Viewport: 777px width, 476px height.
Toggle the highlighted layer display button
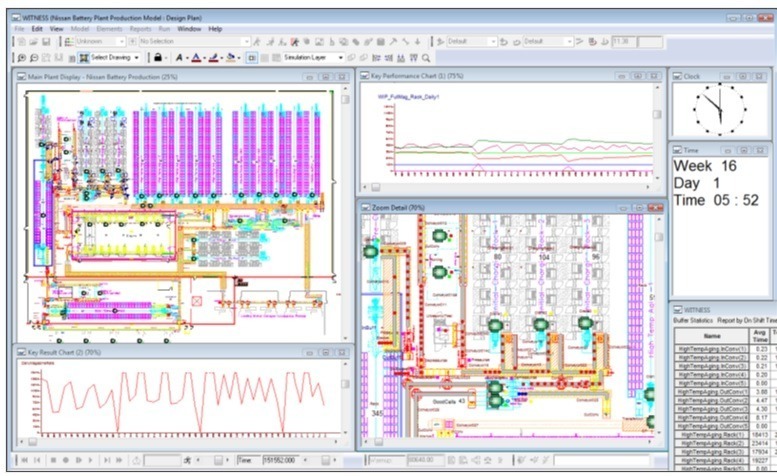[x=251, y=58]
